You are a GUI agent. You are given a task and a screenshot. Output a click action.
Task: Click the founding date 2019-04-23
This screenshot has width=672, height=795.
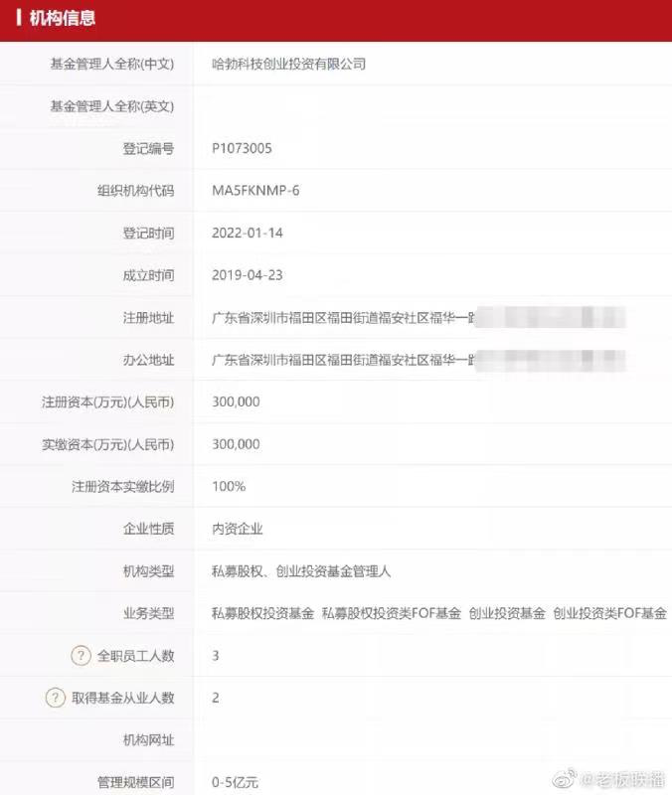(247, 275)
